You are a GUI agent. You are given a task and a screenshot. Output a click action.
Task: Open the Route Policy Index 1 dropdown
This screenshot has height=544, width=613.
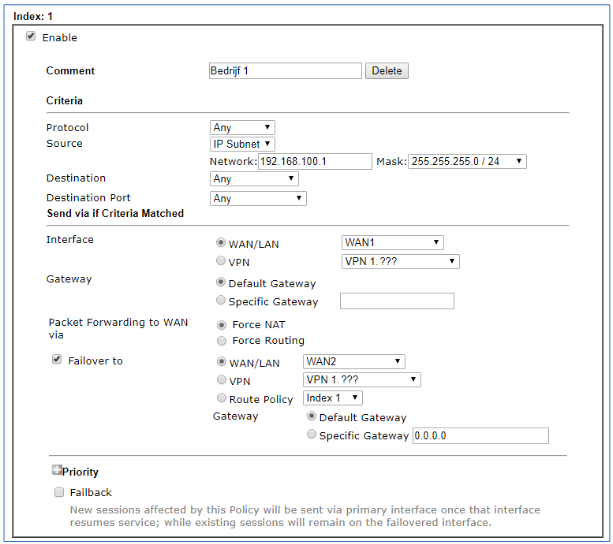333,398
